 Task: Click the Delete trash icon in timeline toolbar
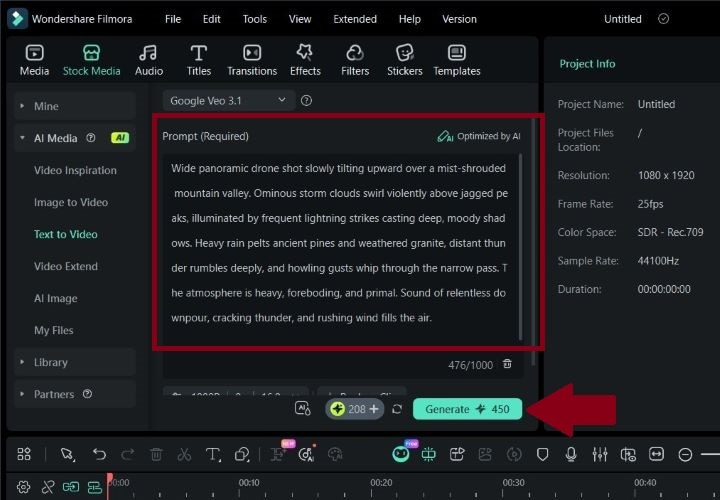(x=156, y=455)
